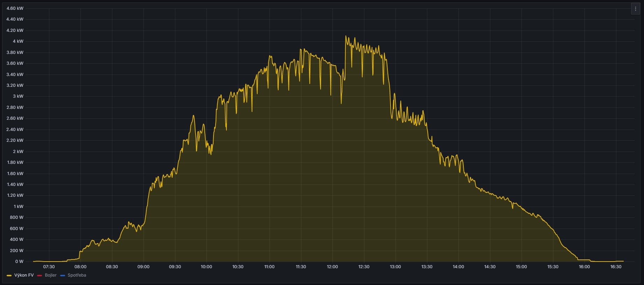Click the 14:00 time axis label
The width and height of the screenshot is (644, 285).
pyautogui.click(x=458, y=267)
